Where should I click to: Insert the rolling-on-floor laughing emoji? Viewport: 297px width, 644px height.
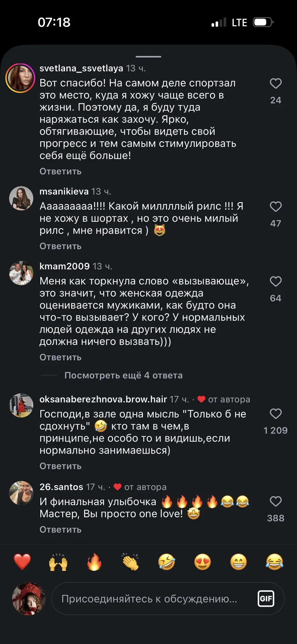click(167, 562)
